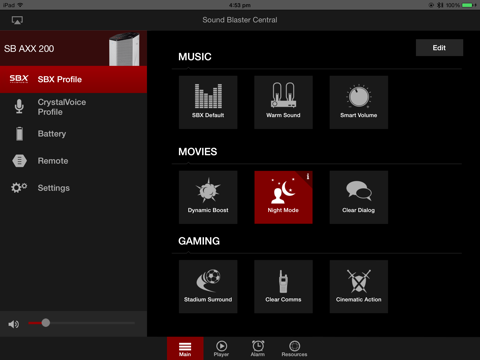Open the SBX Profile sidebar item
The width and height of the screenshot is (480, 360).
(x=73, y=79)
